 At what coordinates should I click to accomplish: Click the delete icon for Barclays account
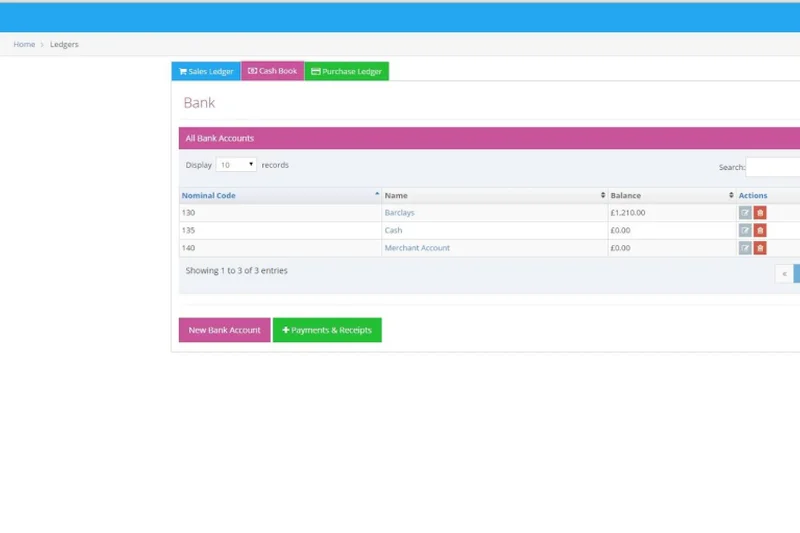760,213
